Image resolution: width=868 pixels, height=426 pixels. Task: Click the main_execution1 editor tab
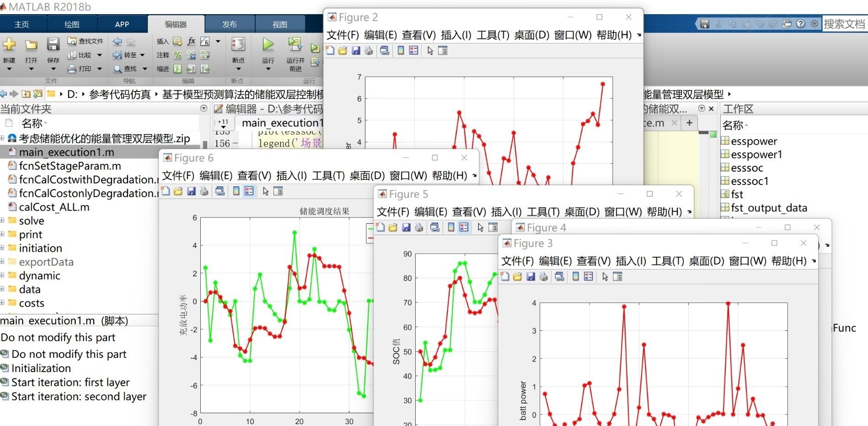pyautogui.click(x=282, y=123)
